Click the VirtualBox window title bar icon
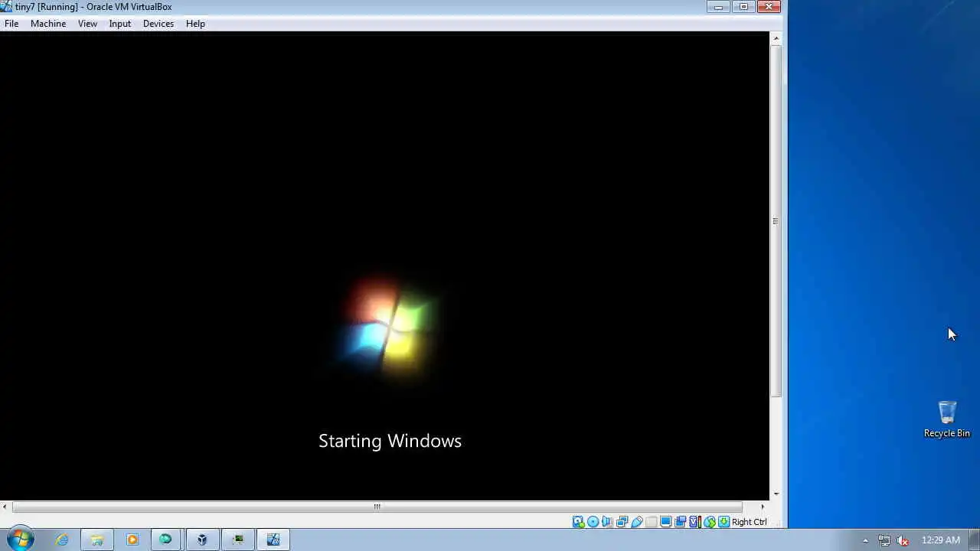Screen dimensions: 980x551 [x=6, y=7]
